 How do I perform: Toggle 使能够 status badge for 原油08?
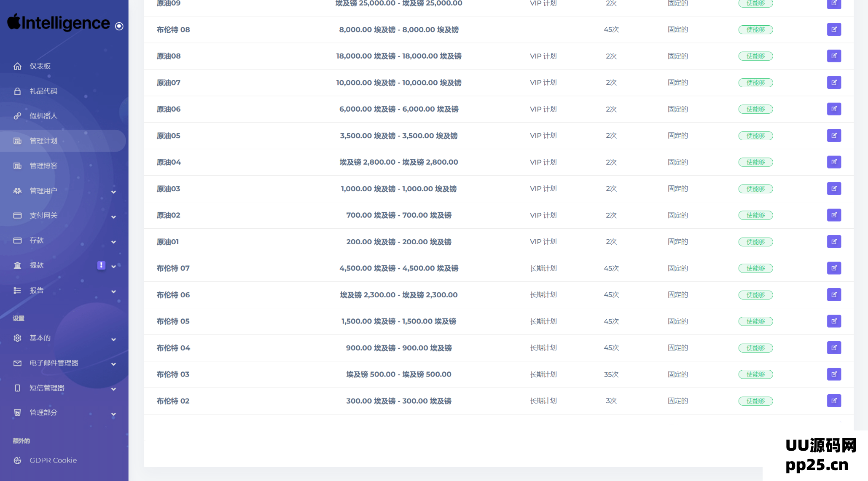755,56
